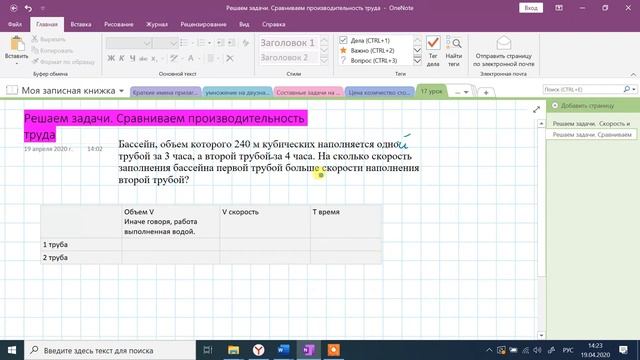Click the subscript (x₂) button
Screen dimensions: 640x360
click(154, 59)
